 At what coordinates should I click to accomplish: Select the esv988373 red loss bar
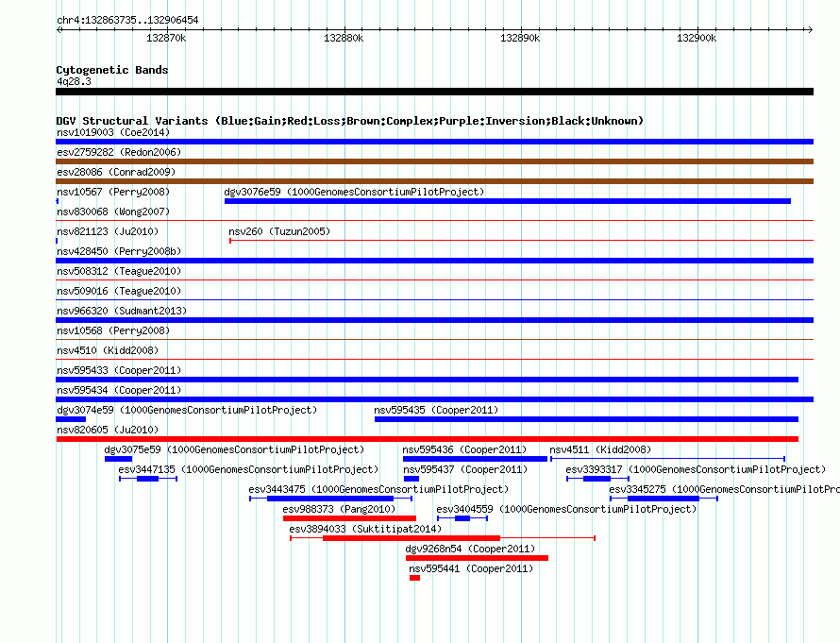tap(350, 518)
